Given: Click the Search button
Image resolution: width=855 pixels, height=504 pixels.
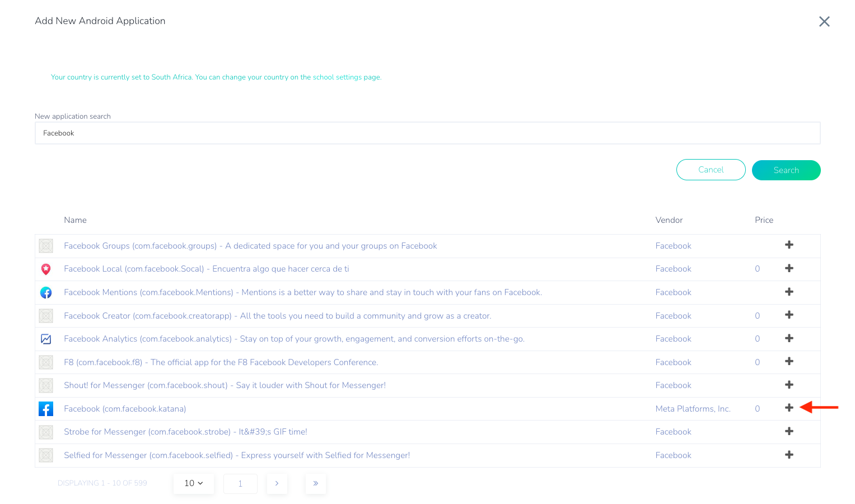Looking at the screenshot, I should tap(786, 170).
